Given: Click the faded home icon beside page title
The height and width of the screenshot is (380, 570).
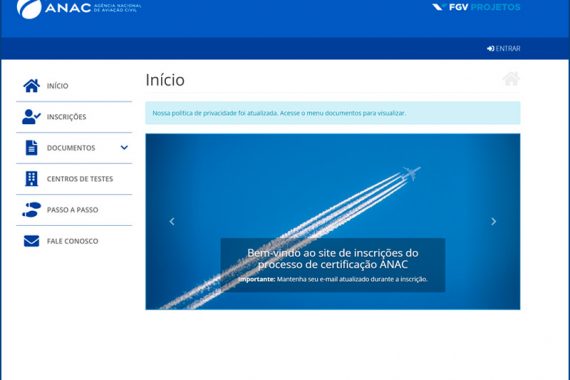Looking at the screenshot, I should (x=511, y=79).
